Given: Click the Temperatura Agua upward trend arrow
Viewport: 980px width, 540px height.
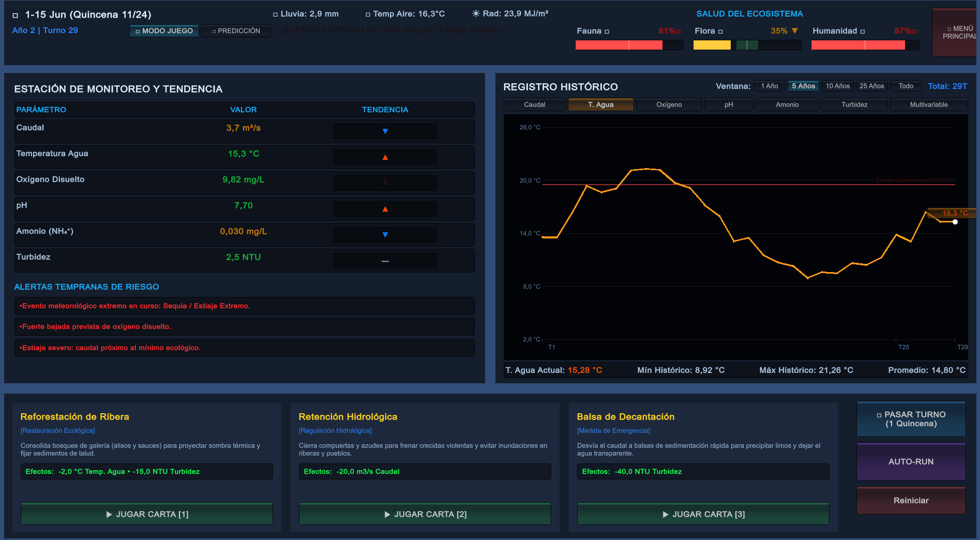Looking at the screenshot, I should point(385,157).
